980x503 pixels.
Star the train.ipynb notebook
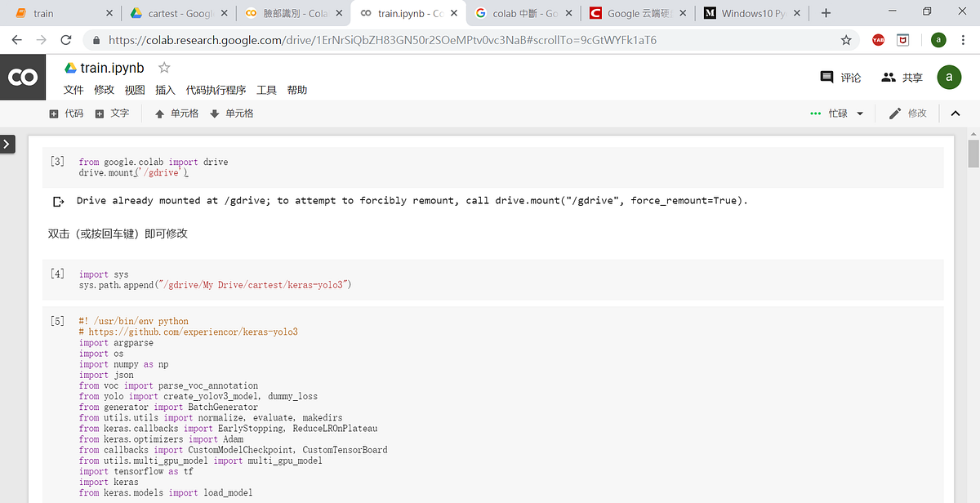coord(164,68)
